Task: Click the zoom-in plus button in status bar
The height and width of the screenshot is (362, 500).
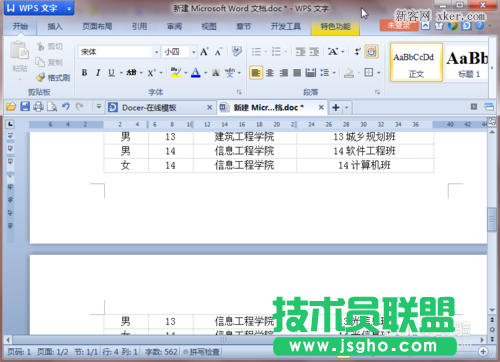Action: tap(483, 351)
